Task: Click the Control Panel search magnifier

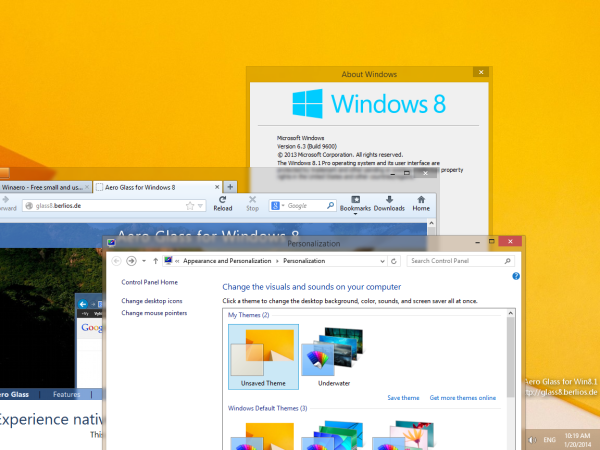Action: tap(508, 261)
